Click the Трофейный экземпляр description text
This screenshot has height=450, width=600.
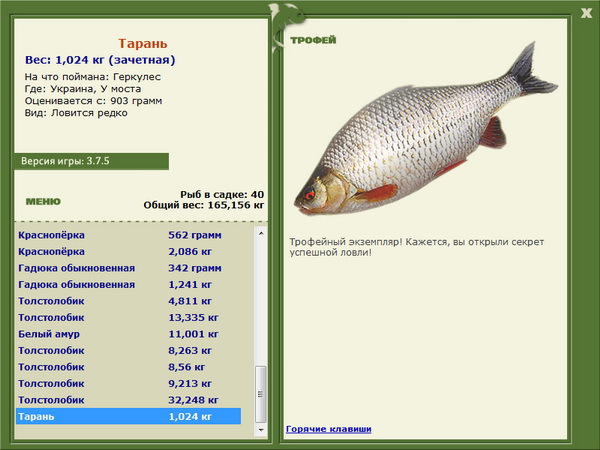(417, 247)
